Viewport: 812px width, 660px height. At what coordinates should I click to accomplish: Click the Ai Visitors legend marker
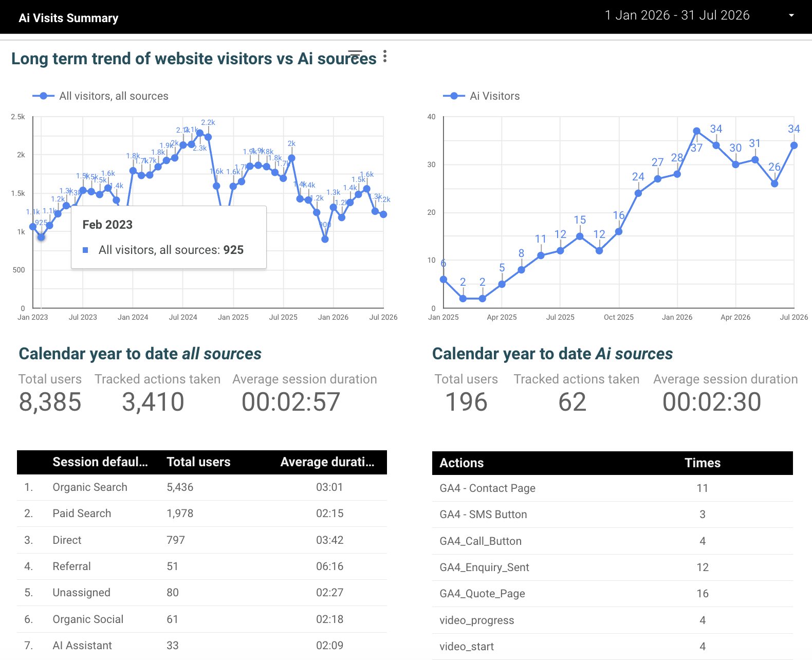click(x=454, y=96)
